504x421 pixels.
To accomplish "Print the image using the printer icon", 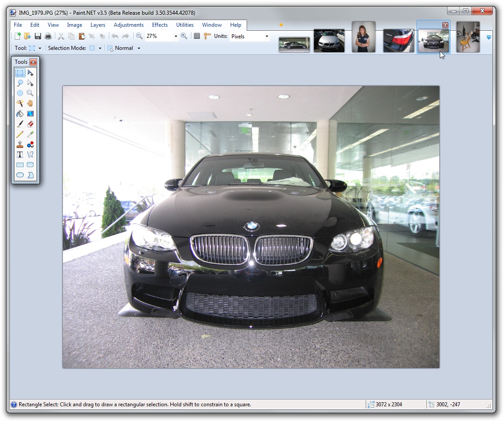I will (48, 36).
